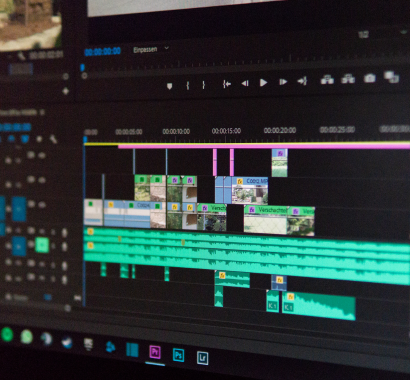Click the Mark Out bracket button
The width and height of the screenshot is (410, 380).
[x=203, y=85]
